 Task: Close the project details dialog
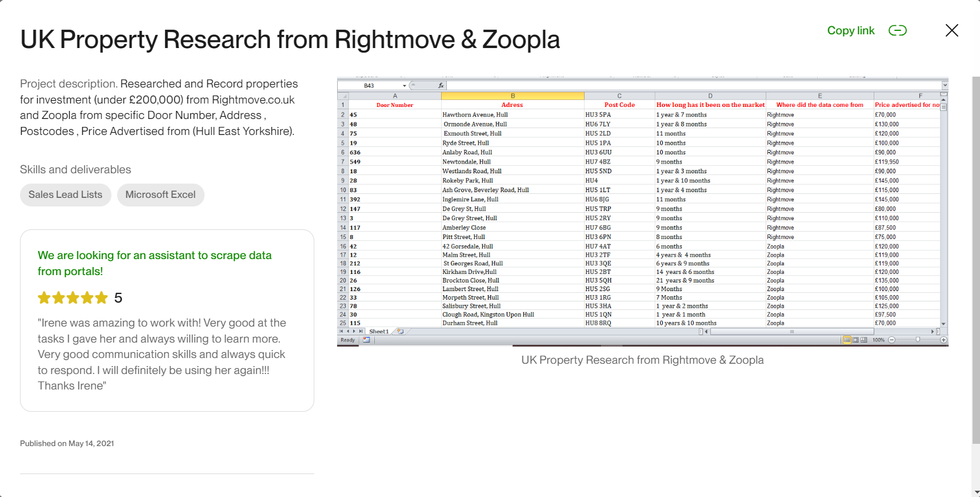click(951, 30)
